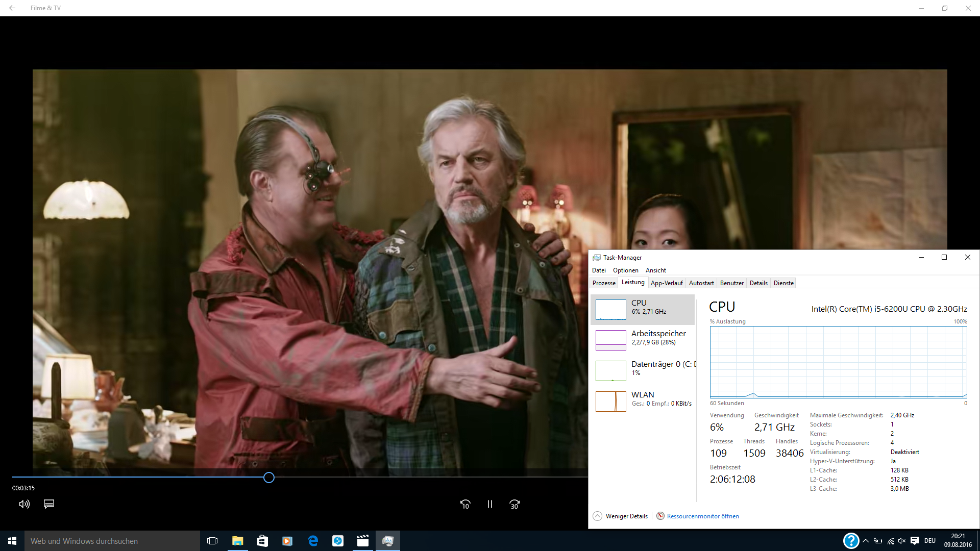Skip back 10 seconds
Image resolution: width=980 pixels, height=551 pixels.
(x=465, y=504)
